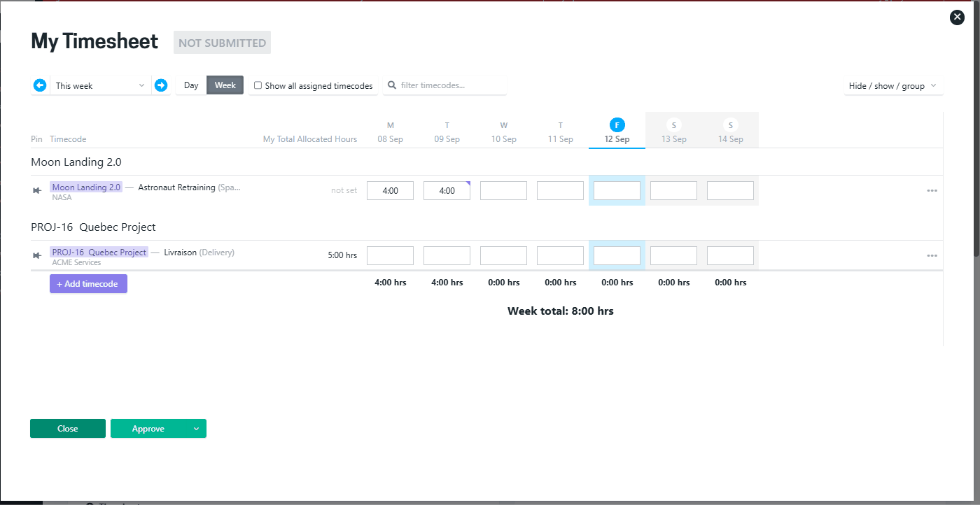This screenshot has width=980, height=505.
Task: Select the Friday 12 Sep day badge
Action: pos(617,125)
